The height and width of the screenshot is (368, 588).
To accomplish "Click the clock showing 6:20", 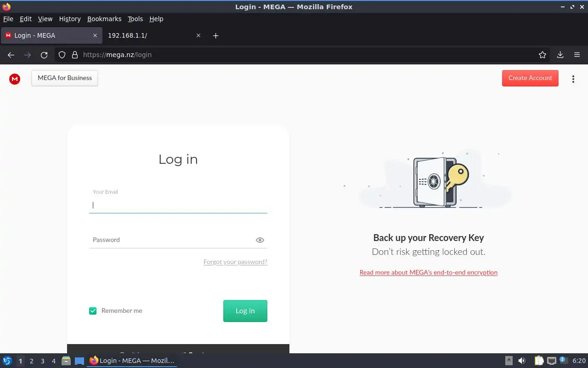I will tap(579, 361).
